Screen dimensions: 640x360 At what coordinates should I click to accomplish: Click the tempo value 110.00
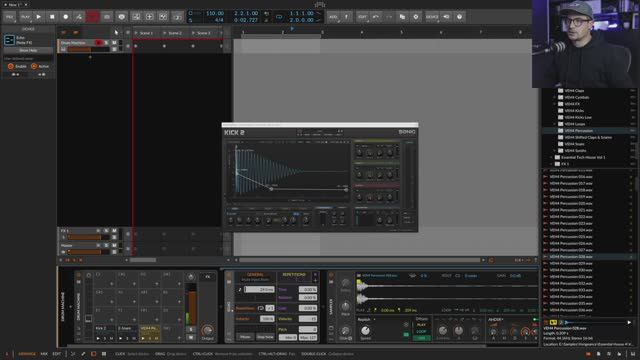click(214, 13)
